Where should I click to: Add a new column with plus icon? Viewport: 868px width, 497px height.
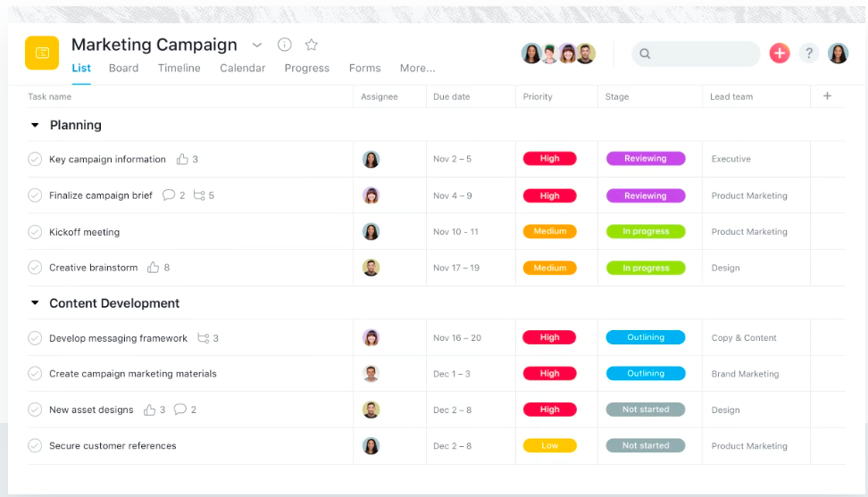pos(827,95)
